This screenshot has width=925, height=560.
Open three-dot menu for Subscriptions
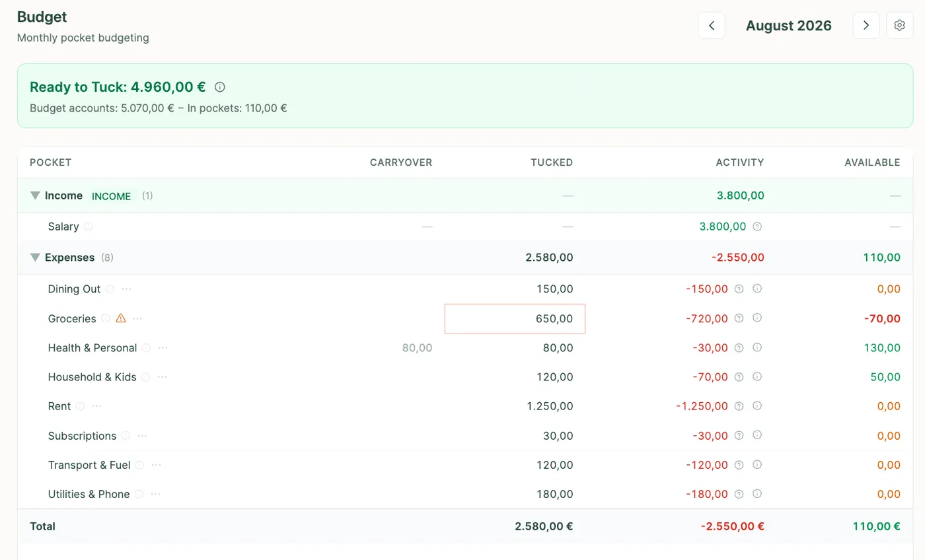[143, 436]
